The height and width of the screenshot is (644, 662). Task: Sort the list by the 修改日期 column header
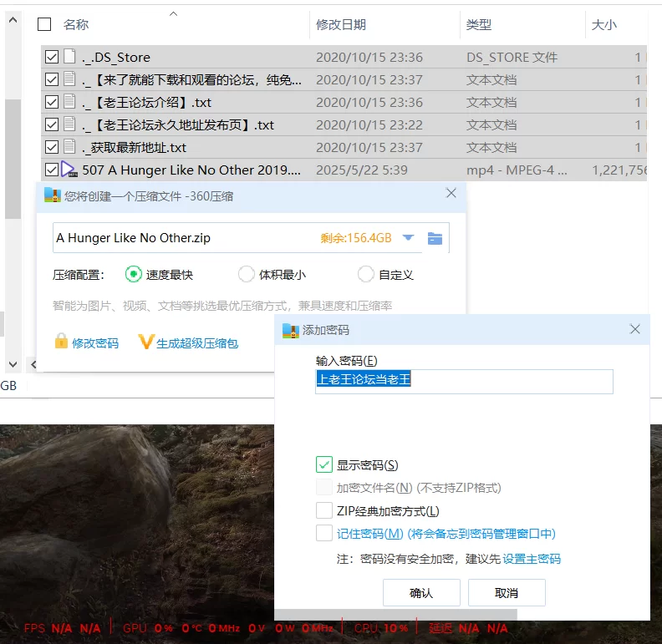pos(341,24)
